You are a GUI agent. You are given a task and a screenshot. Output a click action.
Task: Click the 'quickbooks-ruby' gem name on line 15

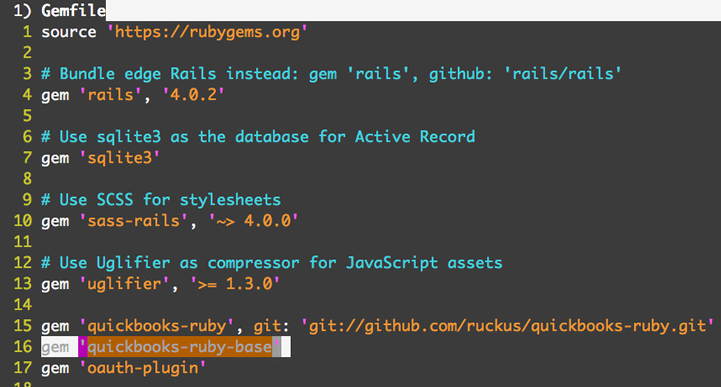pyautogui.click(x=157, y=325)
